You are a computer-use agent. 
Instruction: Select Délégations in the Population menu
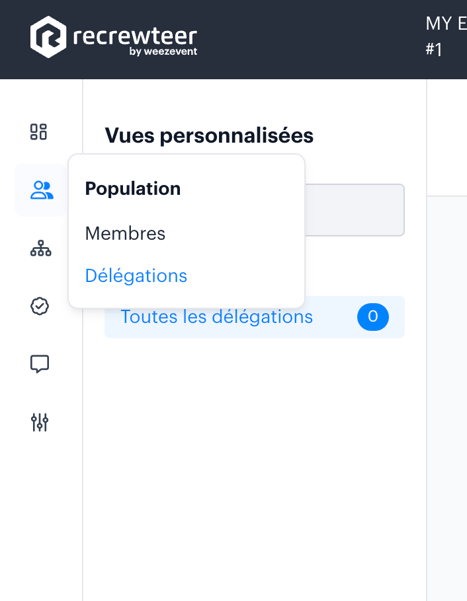136,276
